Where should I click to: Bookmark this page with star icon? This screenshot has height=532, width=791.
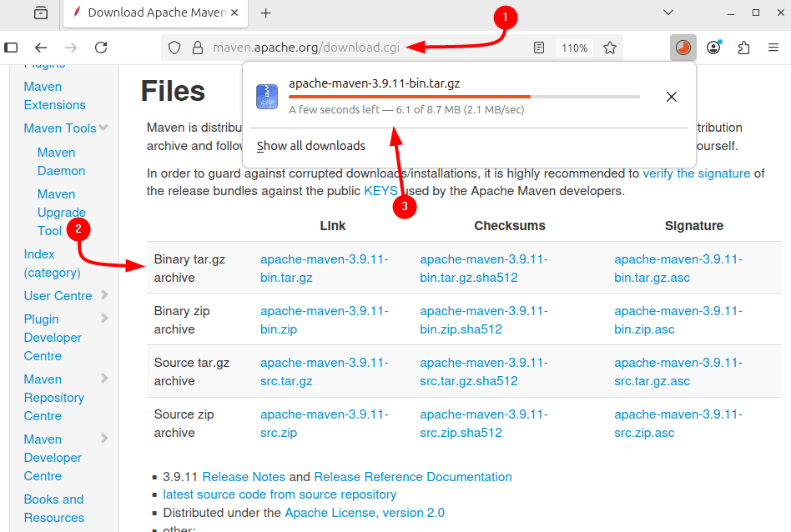coord(610,48)
